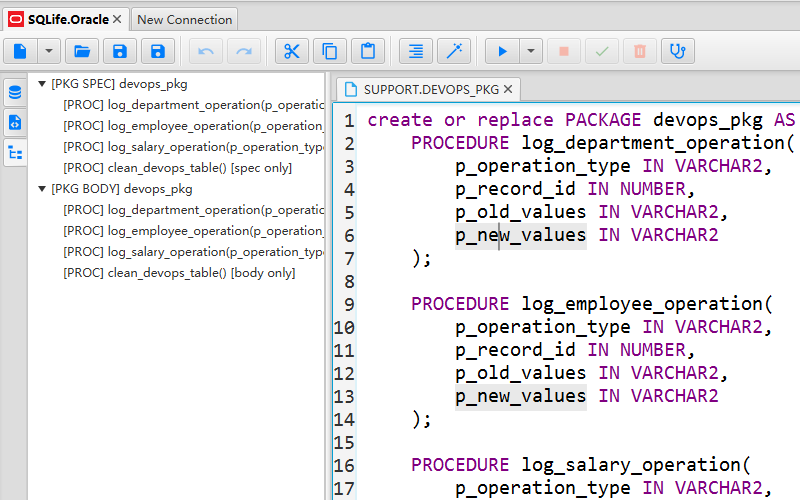The height and width of the screenshot is (500, 800).
Task: Collapse the PKG BODY devops_pkg node
Action: pos(42,188)
